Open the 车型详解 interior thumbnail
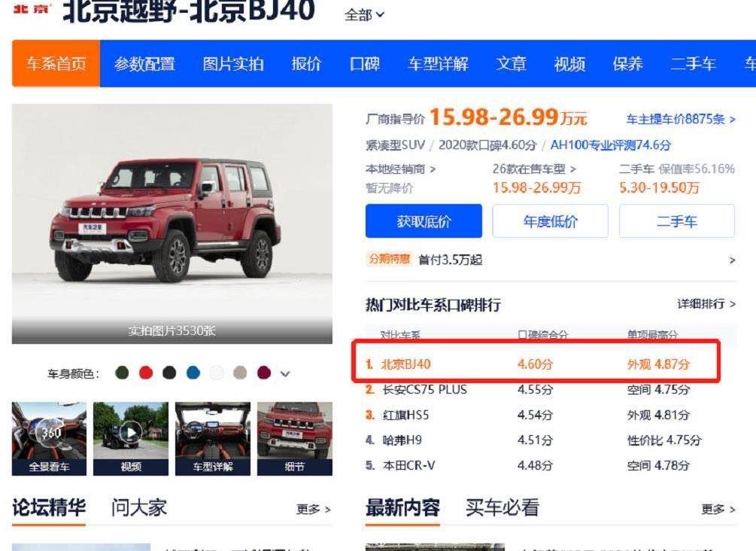756x551 pixels. 213,439
